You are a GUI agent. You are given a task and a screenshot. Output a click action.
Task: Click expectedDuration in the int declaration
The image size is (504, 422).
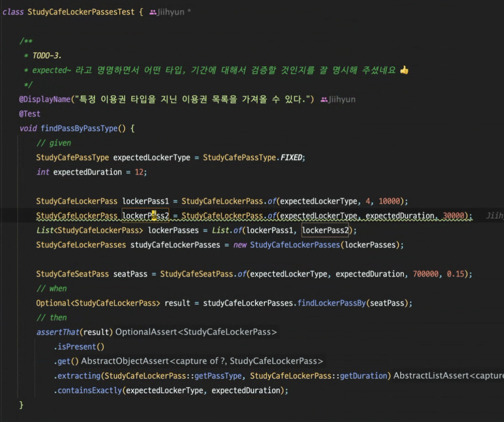87,172
